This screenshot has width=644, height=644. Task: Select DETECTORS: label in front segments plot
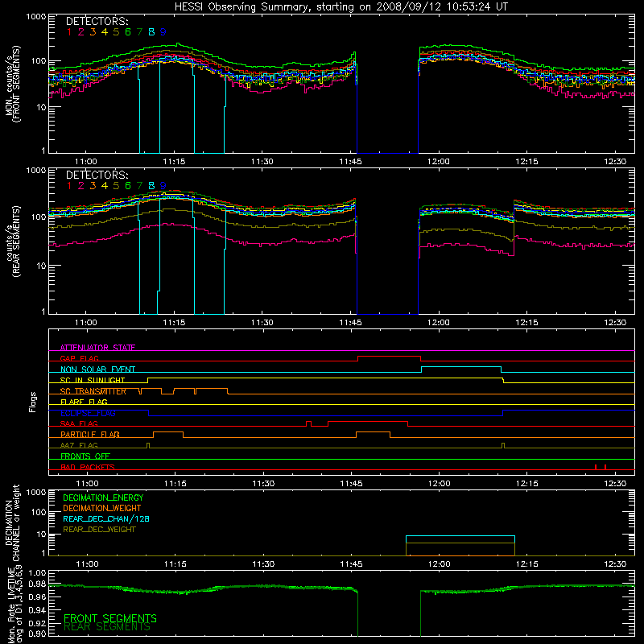tap(97, 21)
